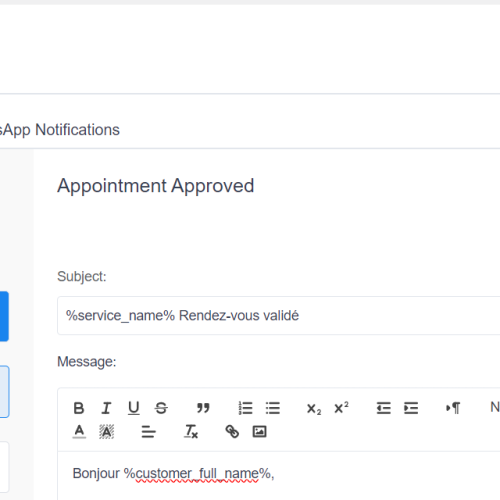The image size is (500, 500).
Task: Apply italic formatting to message text
Action: pyautogui.click(x=106, y=408)
